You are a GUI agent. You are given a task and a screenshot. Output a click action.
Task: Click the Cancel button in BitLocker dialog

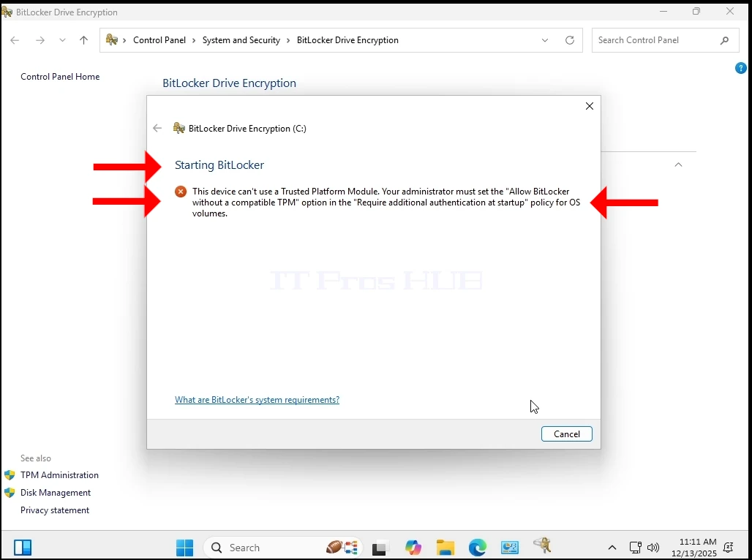566,434
